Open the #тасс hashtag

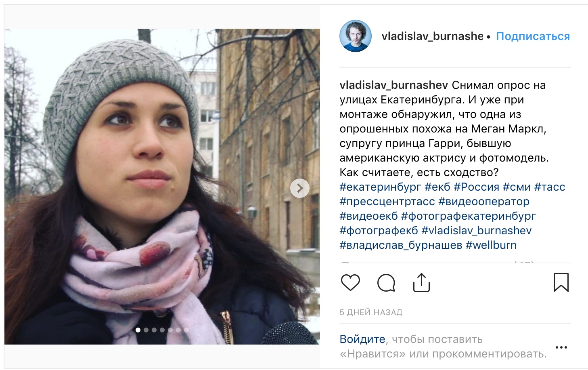[550, 187]
